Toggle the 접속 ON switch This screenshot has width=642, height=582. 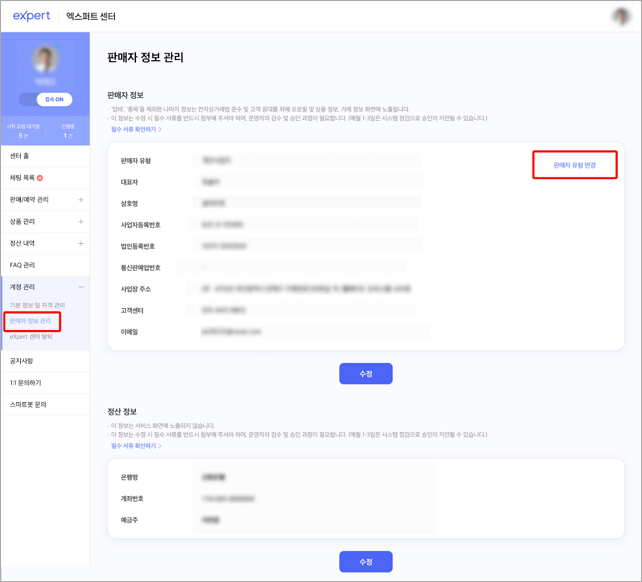(x=46, y=99)
